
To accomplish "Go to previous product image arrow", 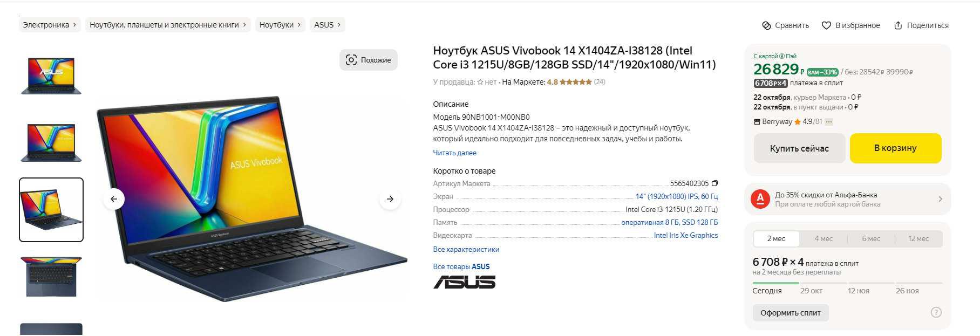I will [x=114, y=199].
